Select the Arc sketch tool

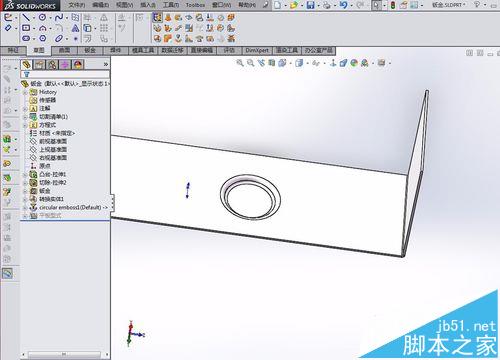(43, 28)
